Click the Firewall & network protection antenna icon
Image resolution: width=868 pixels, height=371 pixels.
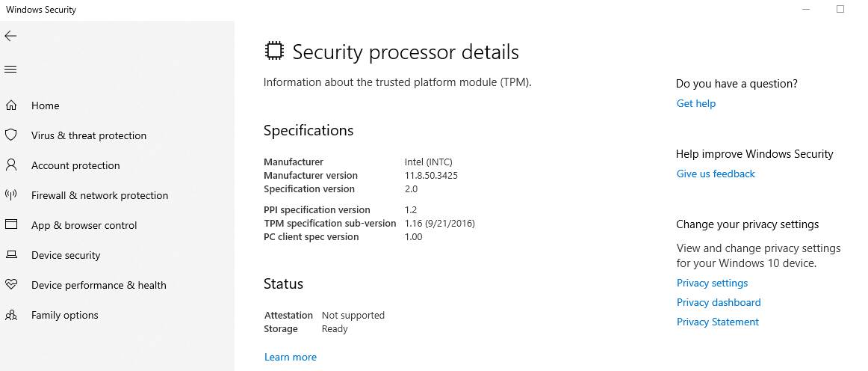(x=11, y=195)
